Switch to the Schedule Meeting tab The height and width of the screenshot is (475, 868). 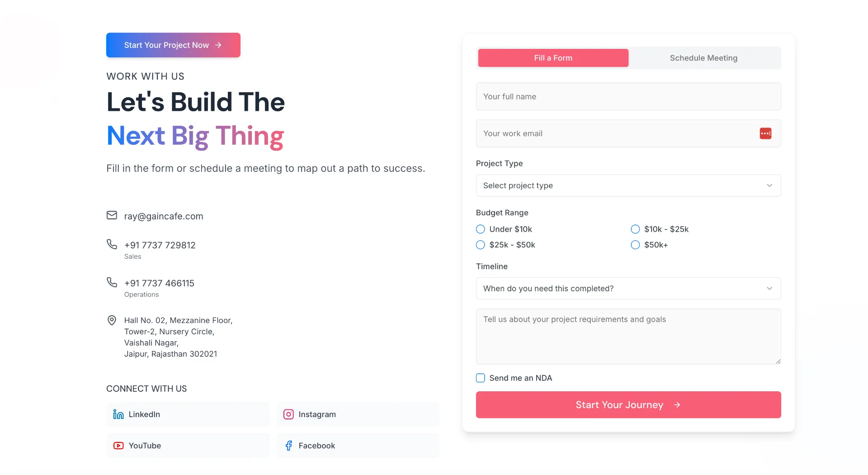coord(703,58)
